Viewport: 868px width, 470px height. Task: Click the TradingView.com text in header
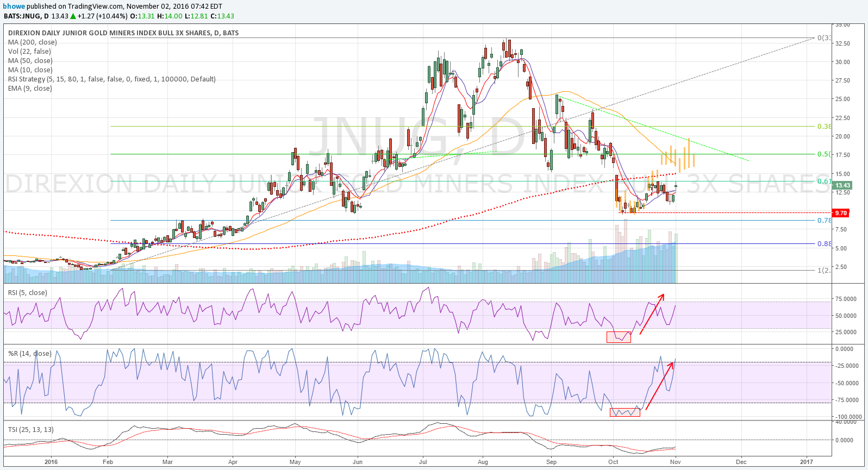96,7
